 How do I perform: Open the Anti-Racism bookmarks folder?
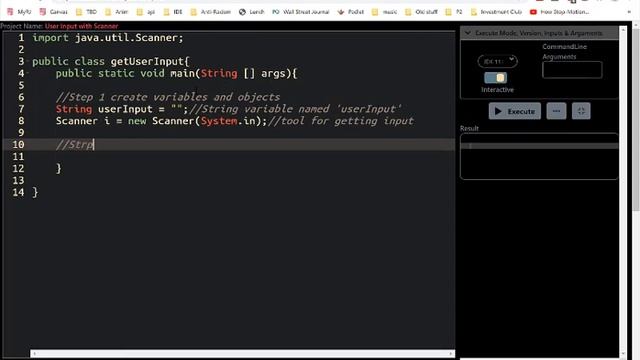pos(211,12)
